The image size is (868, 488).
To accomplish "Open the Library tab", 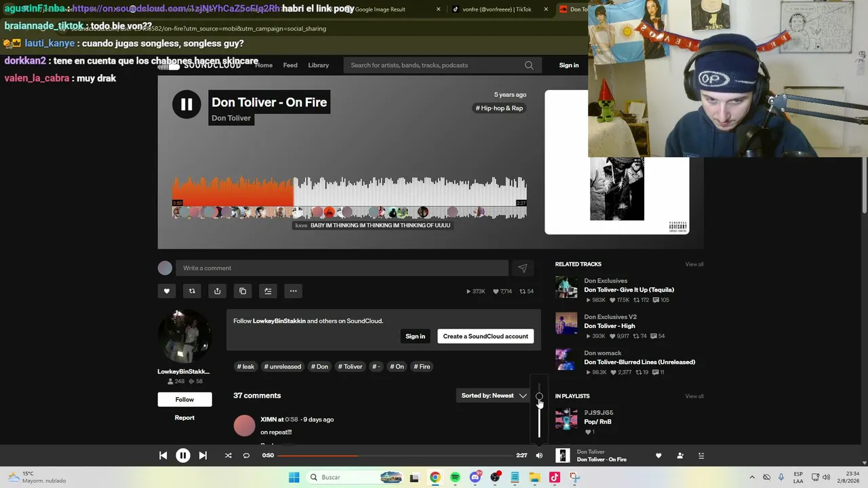I will coord(318,65).
